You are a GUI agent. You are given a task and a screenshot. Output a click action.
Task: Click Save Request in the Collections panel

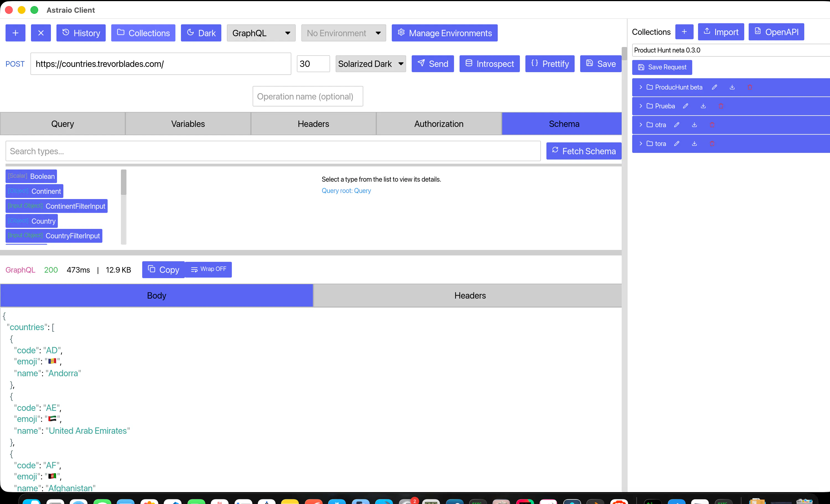(662, 67)
